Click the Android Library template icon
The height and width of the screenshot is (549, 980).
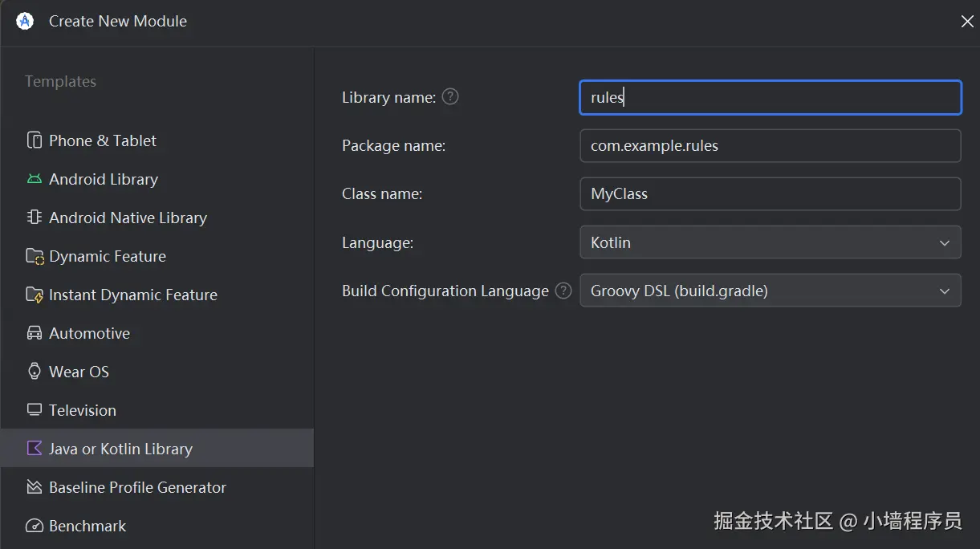[35, 179]
